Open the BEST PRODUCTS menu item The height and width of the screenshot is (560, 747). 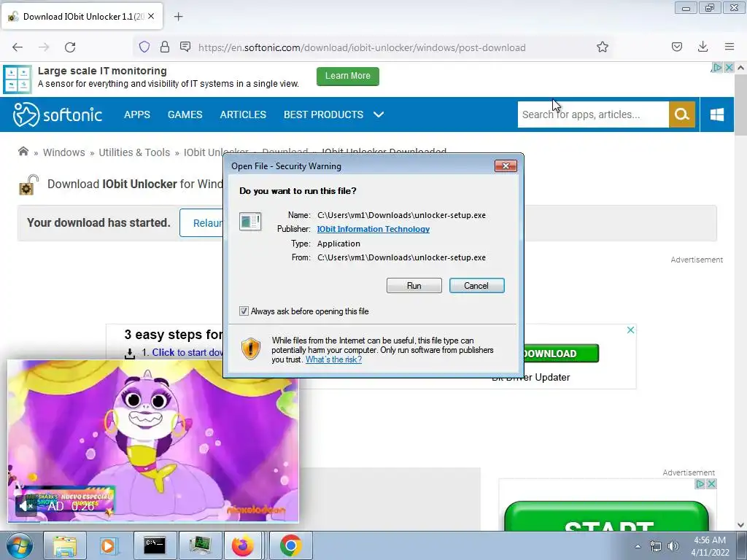coord(323,114)
